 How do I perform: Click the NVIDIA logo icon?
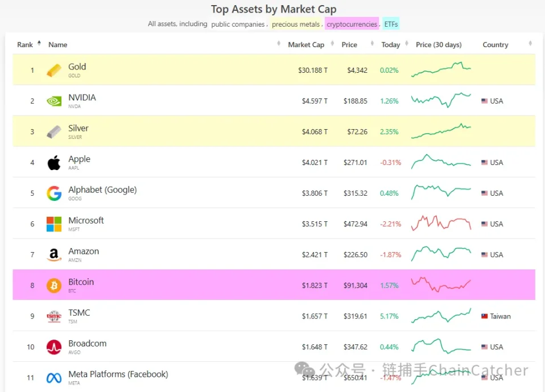pos(54,101)
